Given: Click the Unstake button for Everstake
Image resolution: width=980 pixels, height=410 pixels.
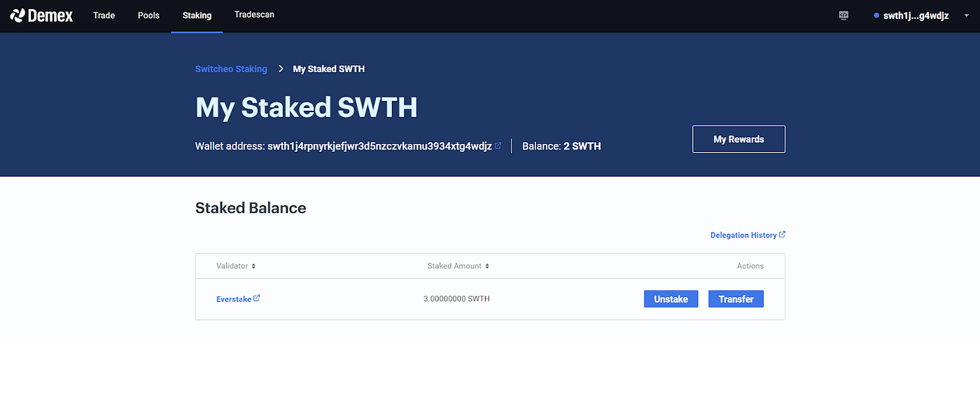Looking at the screenshot, I should 671,299.
